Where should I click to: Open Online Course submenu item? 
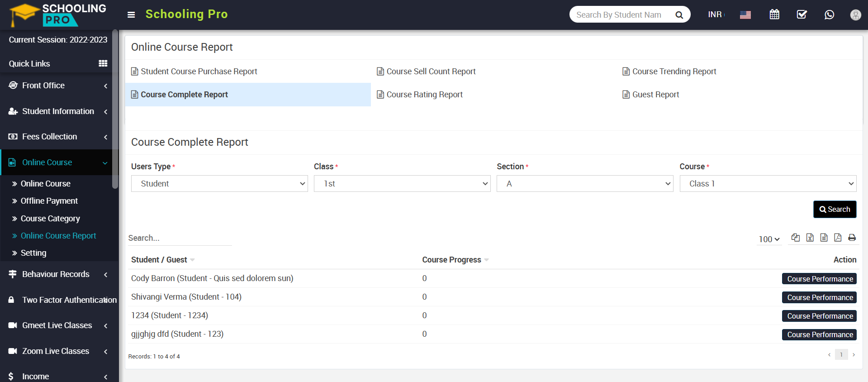point(45,184)
